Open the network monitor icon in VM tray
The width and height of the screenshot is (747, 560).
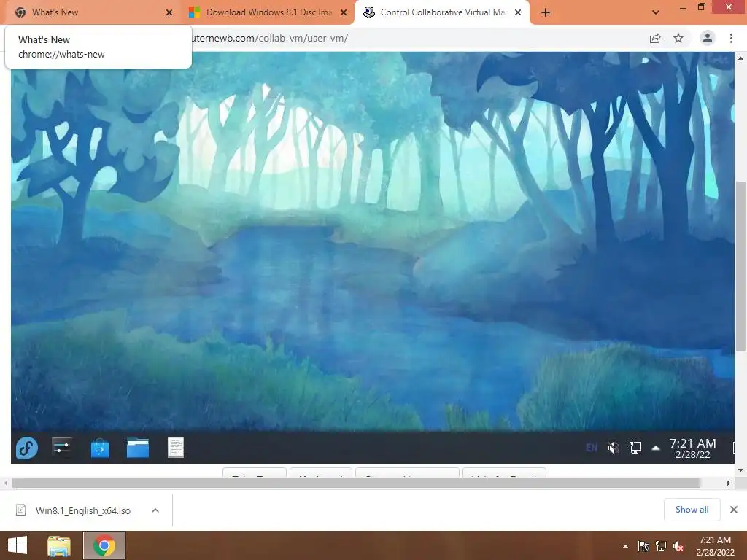coord(635,448)
